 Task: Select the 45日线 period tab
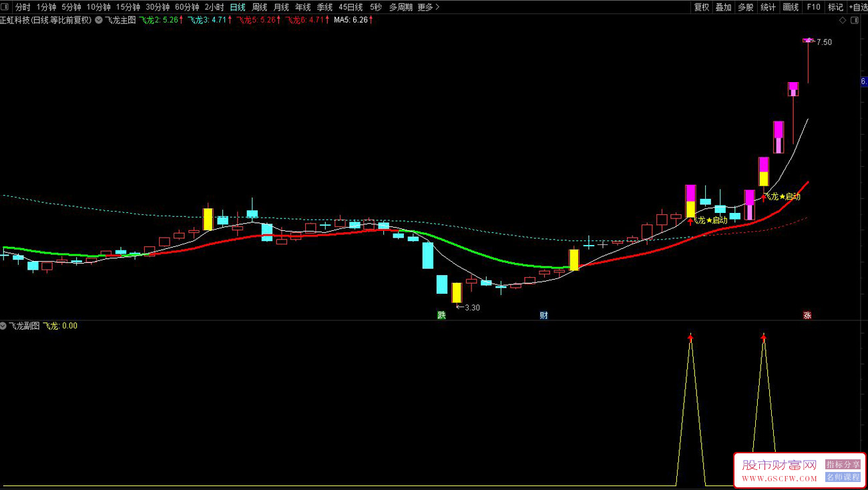point(351,7)
